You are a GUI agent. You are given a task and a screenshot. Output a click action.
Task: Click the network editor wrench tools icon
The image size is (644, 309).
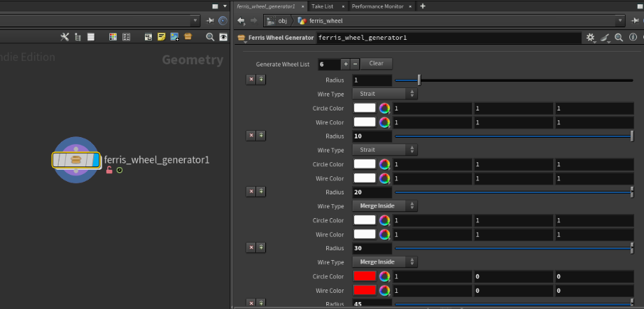64,37
